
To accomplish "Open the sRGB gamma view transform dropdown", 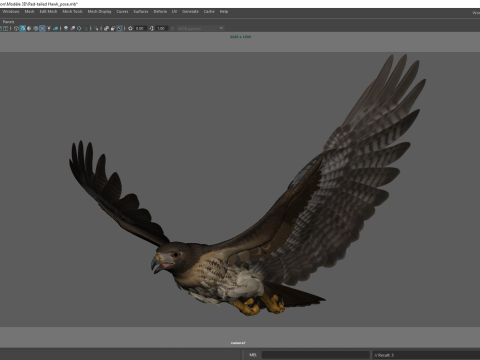I will tap(200, 28).
